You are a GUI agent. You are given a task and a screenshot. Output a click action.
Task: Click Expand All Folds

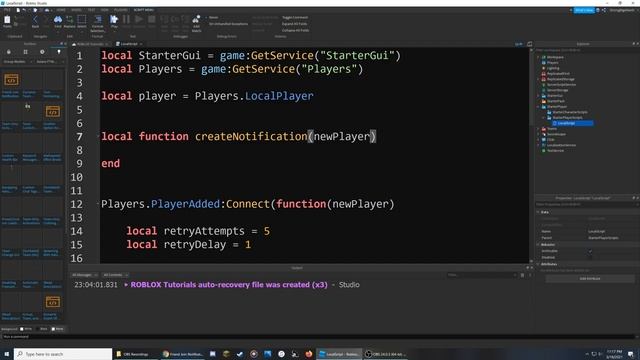[294, 24]
